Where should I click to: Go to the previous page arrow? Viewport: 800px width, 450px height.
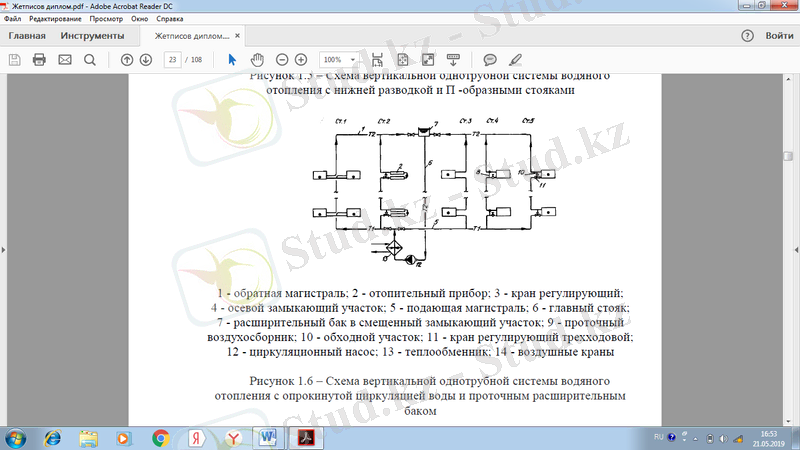click(x=127, y=60)
